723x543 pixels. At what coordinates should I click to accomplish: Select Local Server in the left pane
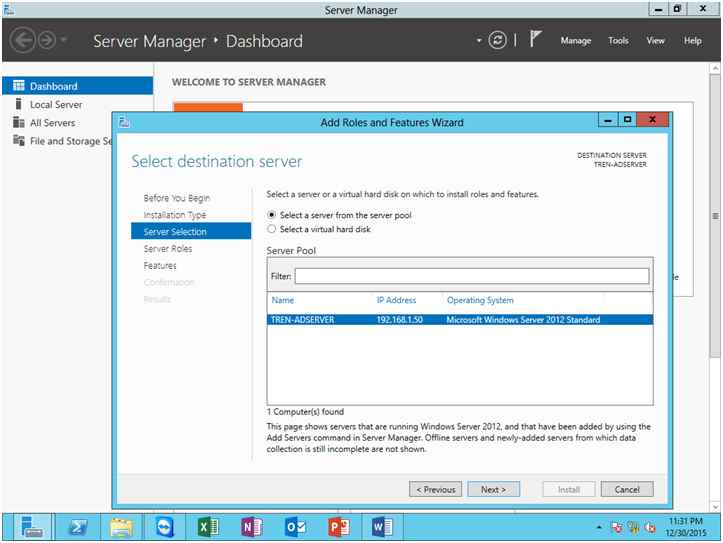coord(56,105)
